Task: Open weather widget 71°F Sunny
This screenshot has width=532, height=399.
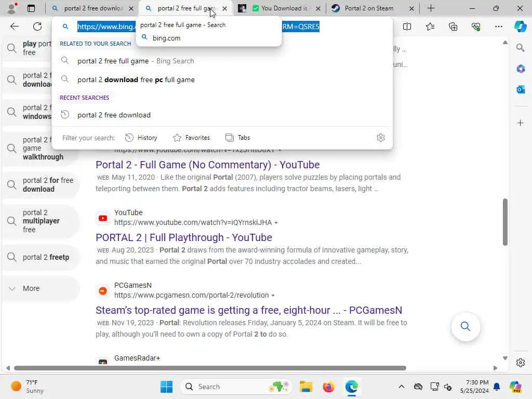Action: [27, 387]
